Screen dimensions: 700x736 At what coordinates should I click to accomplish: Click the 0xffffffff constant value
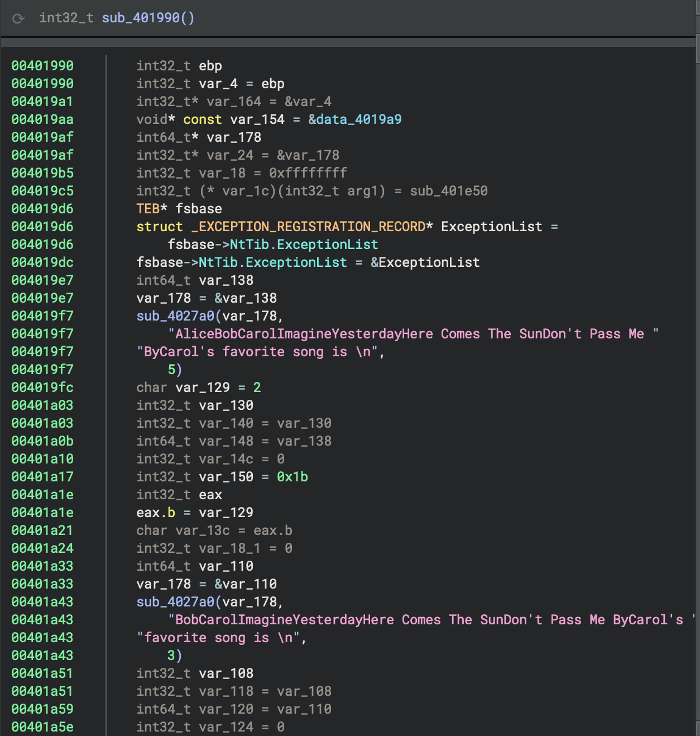point(308,173)
